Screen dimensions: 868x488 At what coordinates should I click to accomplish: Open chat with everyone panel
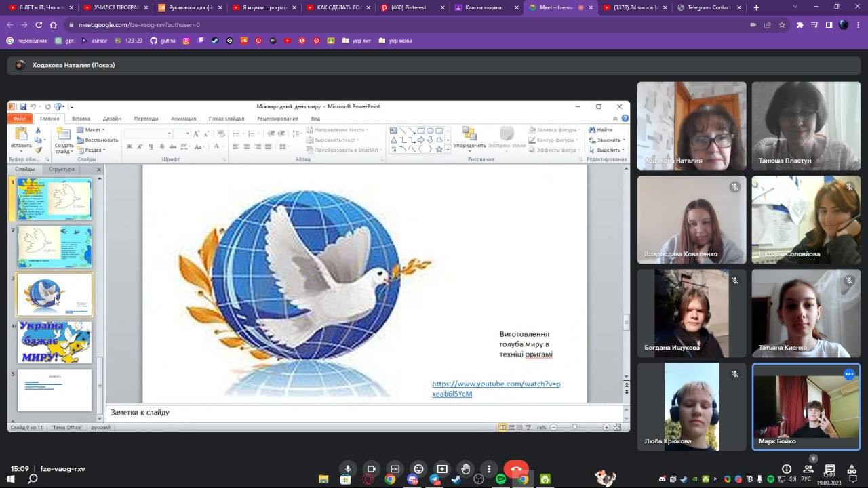pos(829,469)
